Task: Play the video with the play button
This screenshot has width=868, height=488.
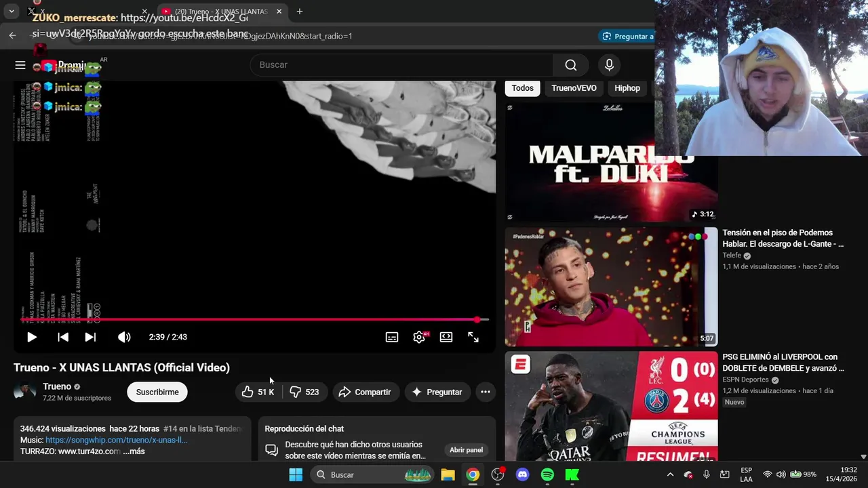Action: click(32, 337)
